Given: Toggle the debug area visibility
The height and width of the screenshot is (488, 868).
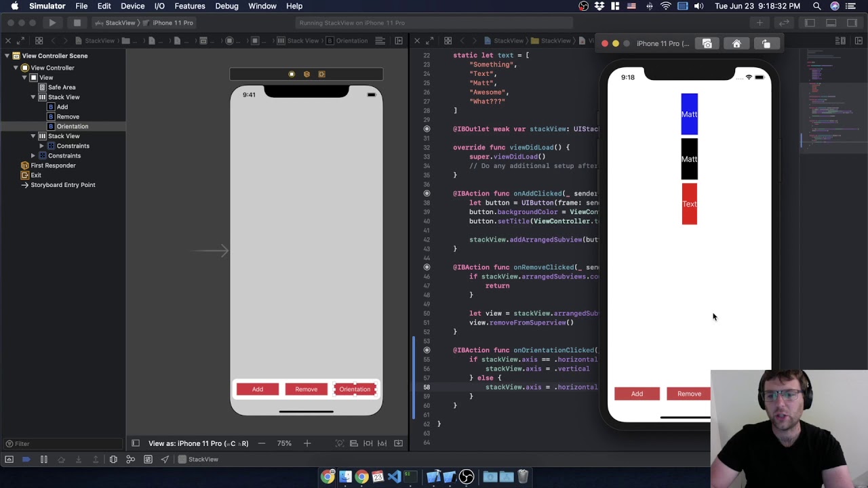Looking at the screenshot, I should tap(831, 22).
